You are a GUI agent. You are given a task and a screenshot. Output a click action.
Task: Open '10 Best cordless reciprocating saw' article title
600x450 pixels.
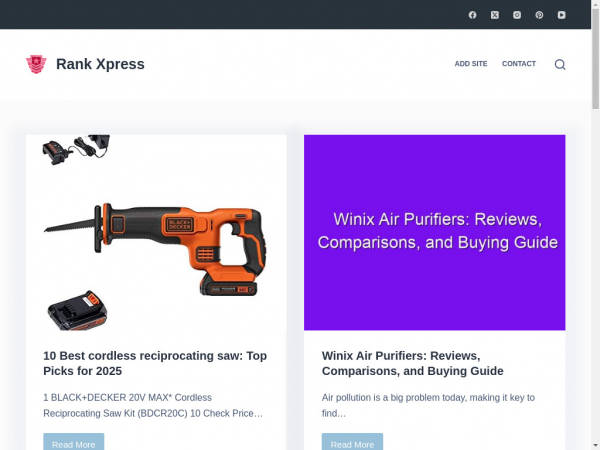tap(155, 363)
